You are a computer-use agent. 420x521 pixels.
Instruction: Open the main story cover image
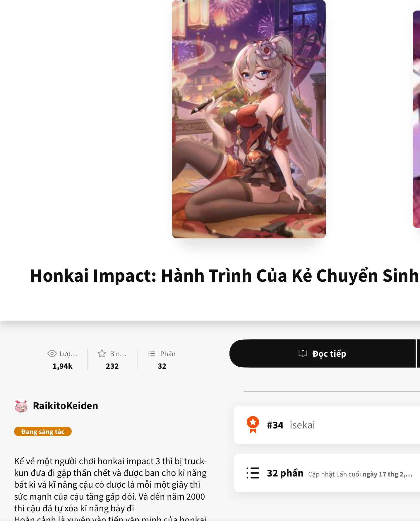tap(248, 119)
